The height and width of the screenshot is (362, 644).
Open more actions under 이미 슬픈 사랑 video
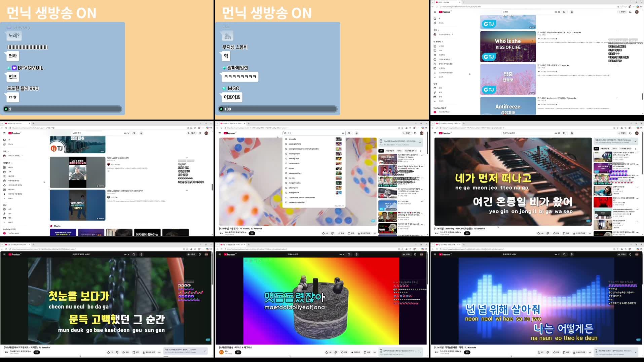pos(590,352)
